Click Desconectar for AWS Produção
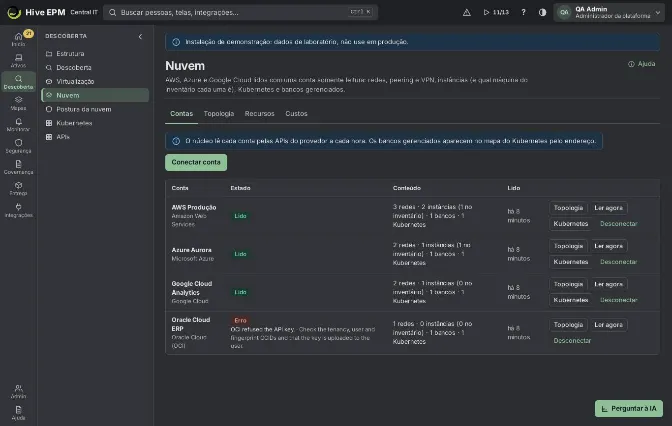This screenshot has width=672, height=426. 618,224
